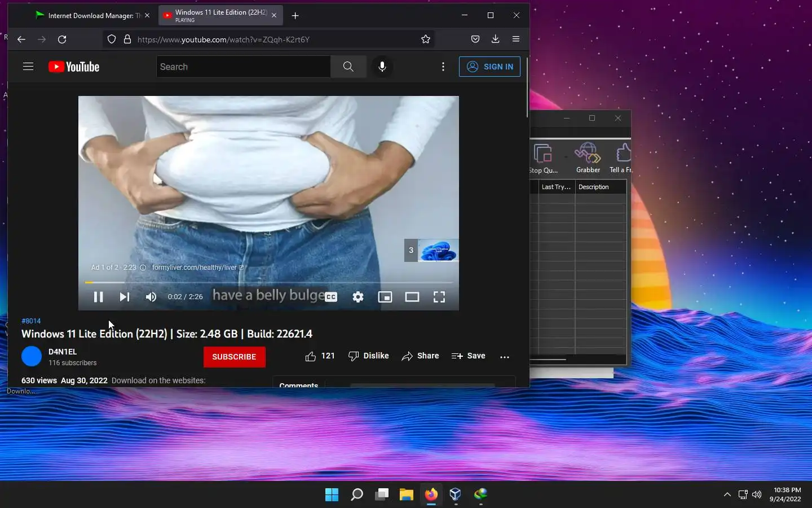The height and width of the screenshot is (508, 812).
Task: Open taskbar Search
Action: click(x=357, y=494)
